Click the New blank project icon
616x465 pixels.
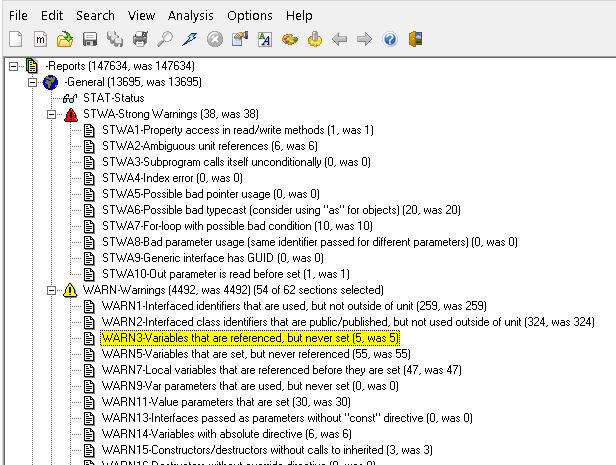pos(16,39)
